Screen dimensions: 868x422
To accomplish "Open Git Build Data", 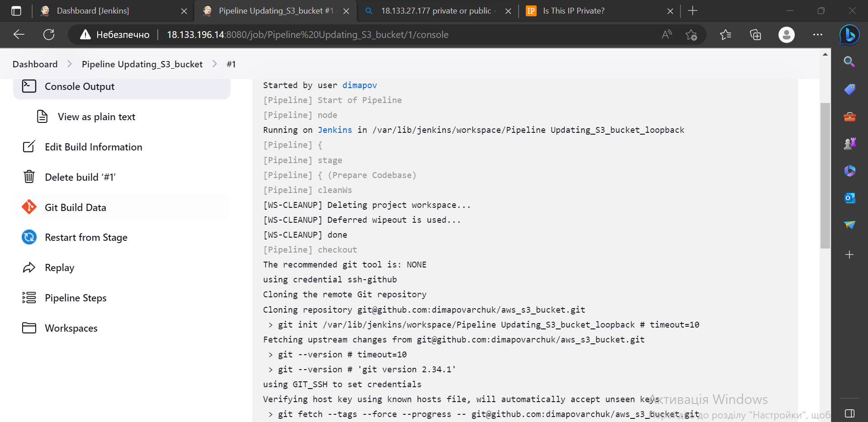I will pos(75,207).
